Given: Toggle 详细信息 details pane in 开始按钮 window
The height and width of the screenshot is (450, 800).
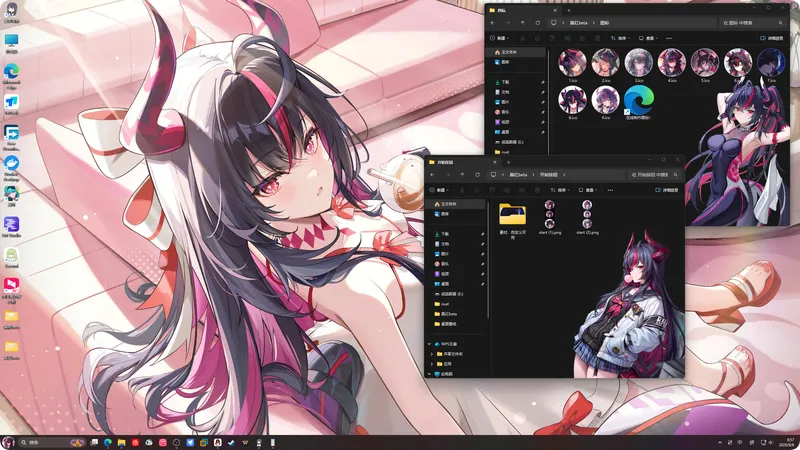Looking at the screenshot, I should point(667,190).
